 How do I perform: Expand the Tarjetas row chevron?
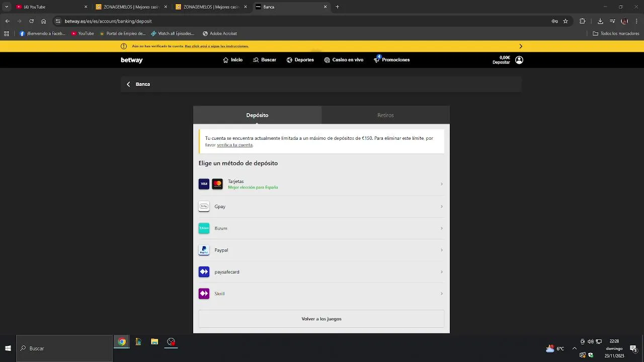tap(442, 184)
